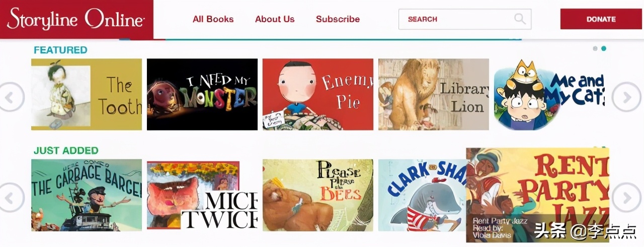Image resolution: width=644 pixels, height=247 pixels.
Task: Open Rent Party Jazz book
Action: click(x=537, y=195)
